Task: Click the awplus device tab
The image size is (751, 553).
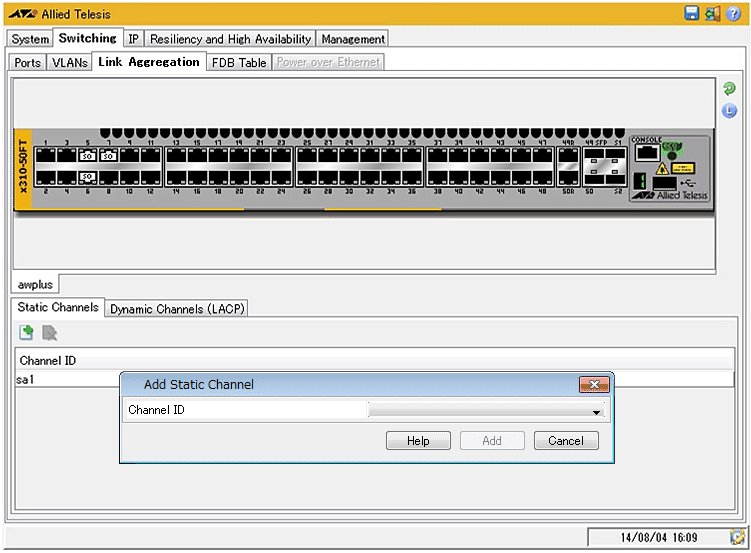Action: (35, 284)
